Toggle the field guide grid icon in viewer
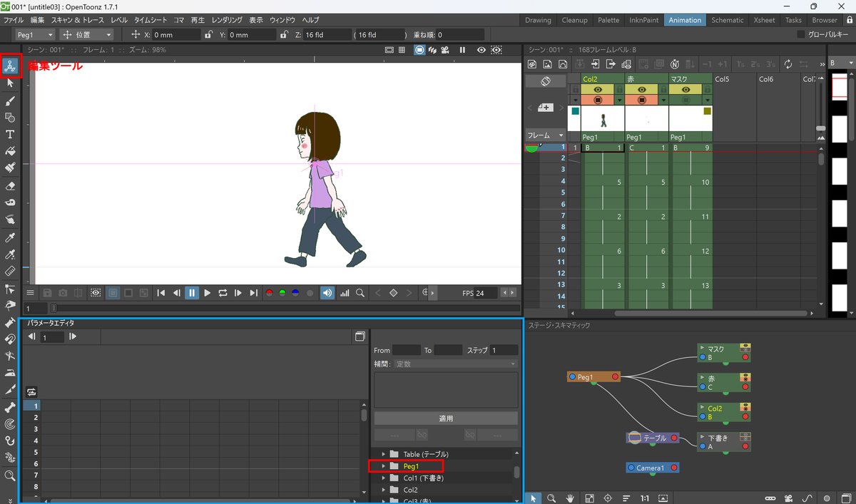Image resolution: width=856 pixels, height=504 pixels. click(x=402, y=50)
